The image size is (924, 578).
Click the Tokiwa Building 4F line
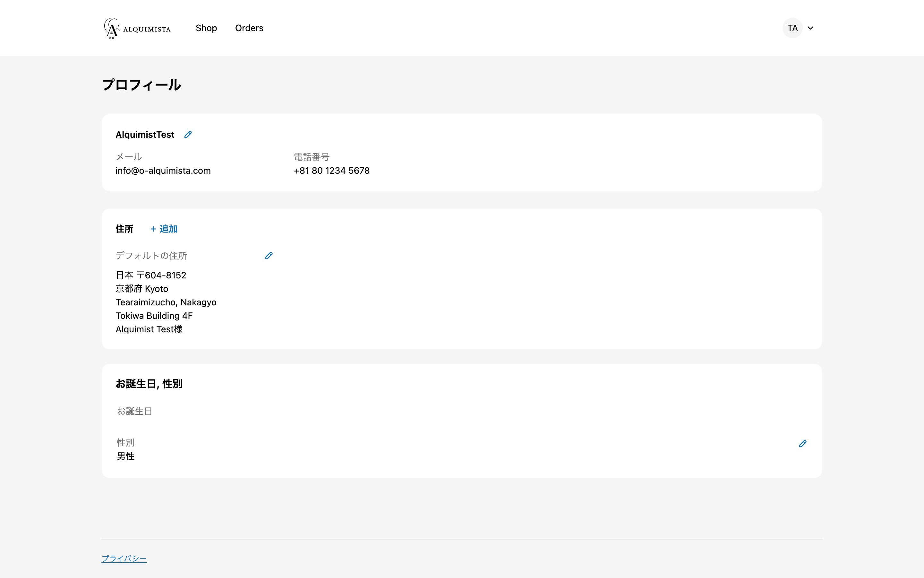[x=154, y=316]
